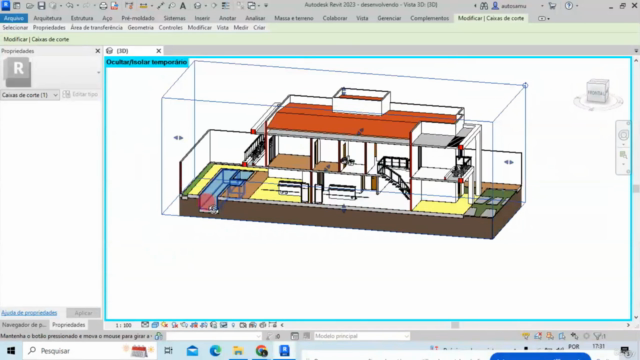Open the Estrutura ribbon tab
This screenshot has height=360, width=640.
point(82,18)
